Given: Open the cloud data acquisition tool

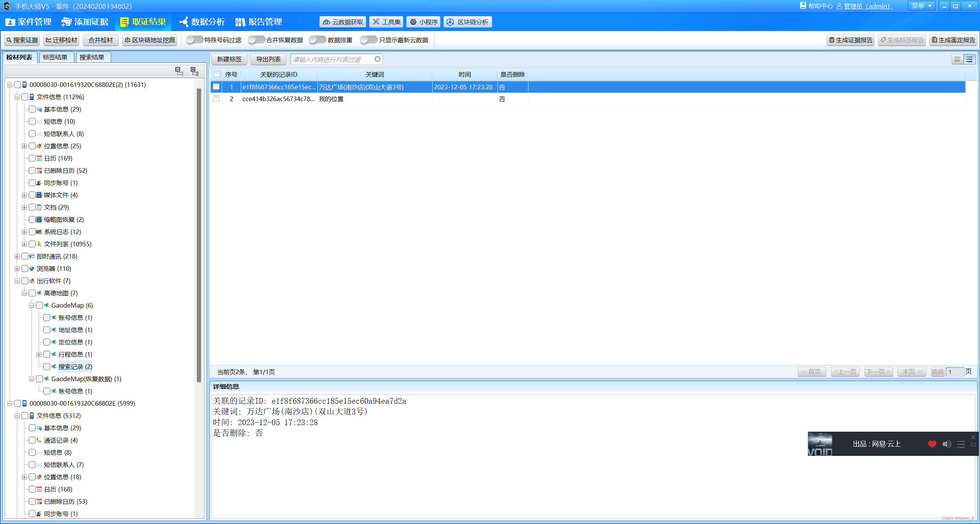Looking at the screenshot, I should tap(343, 22).
